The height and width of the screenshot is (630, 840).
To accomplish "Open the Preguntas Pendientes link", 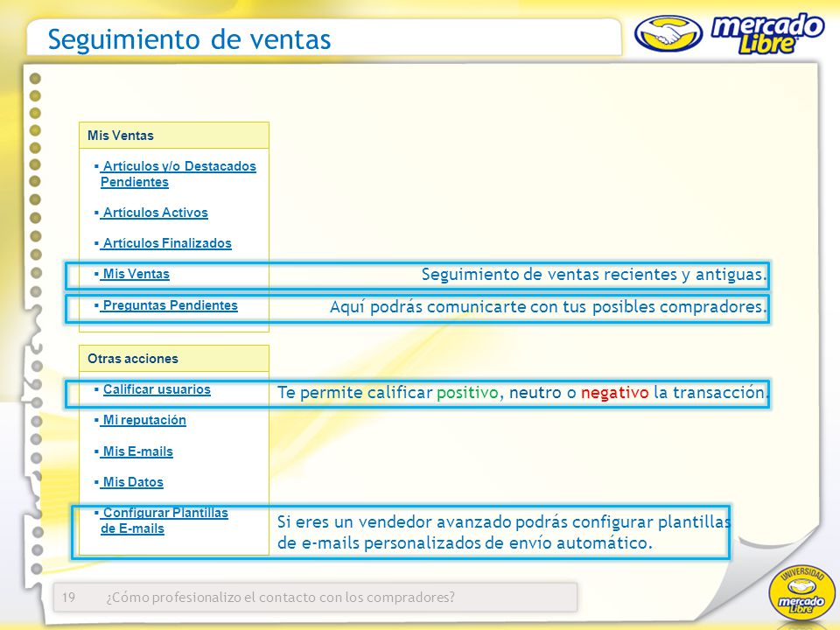I will pos(169,305).
